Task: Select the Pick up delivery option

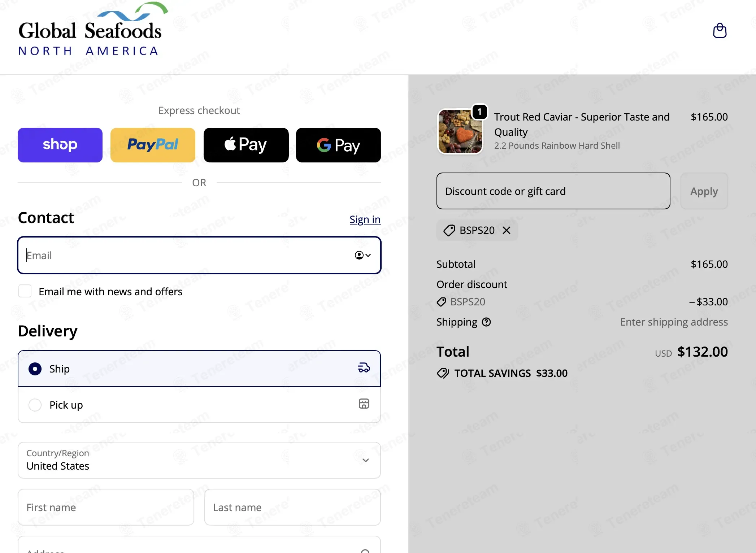Action: coord(199,405)
